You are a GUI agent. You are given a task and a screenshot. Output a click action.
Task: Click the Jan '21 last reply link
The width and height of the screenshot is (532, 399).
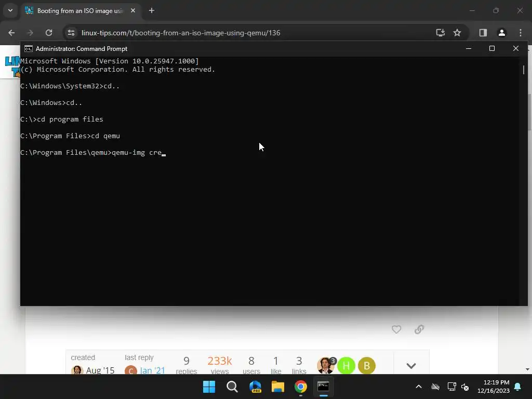click(x=152, y=370)
